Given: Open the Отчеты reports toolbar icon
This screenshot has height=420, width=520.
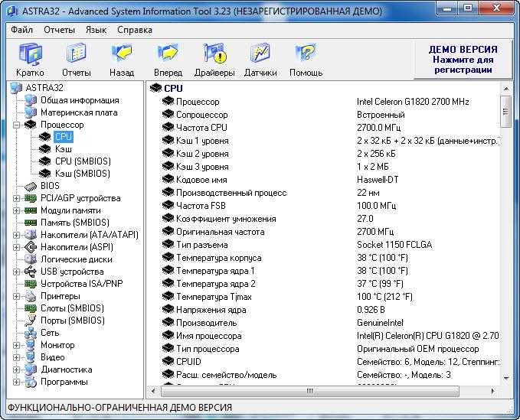Looking at the screenshot, I should [77, 54].
